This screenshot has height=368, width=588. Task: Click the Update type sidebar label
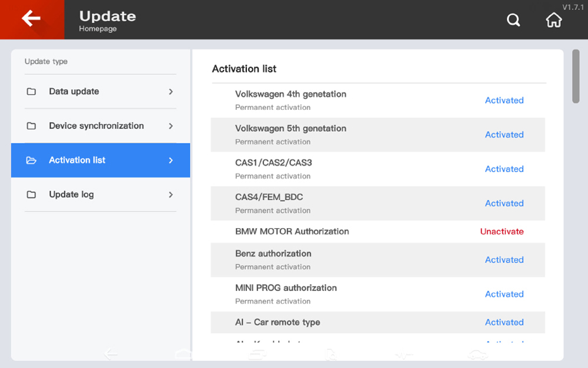tap(46, 62)
